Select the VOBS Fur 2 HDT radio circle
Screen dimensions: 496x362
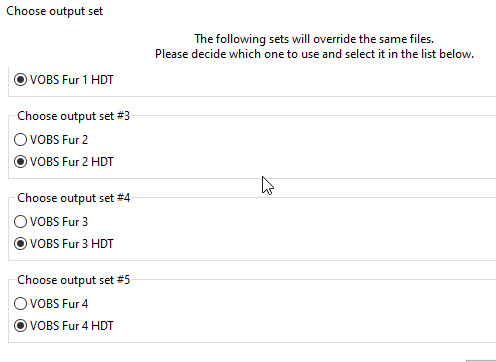click(x=20, y=162)
